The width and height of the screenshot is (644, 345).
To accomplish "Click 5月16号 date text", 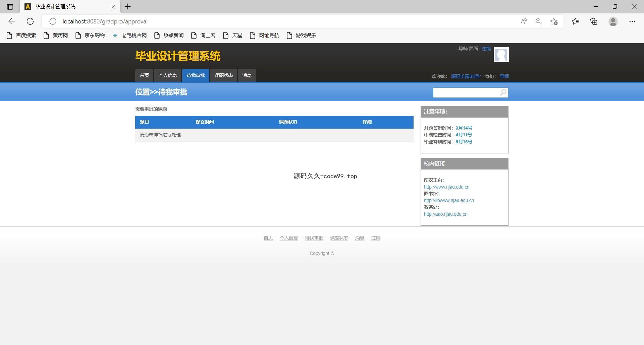I will (x=464, y=142).
